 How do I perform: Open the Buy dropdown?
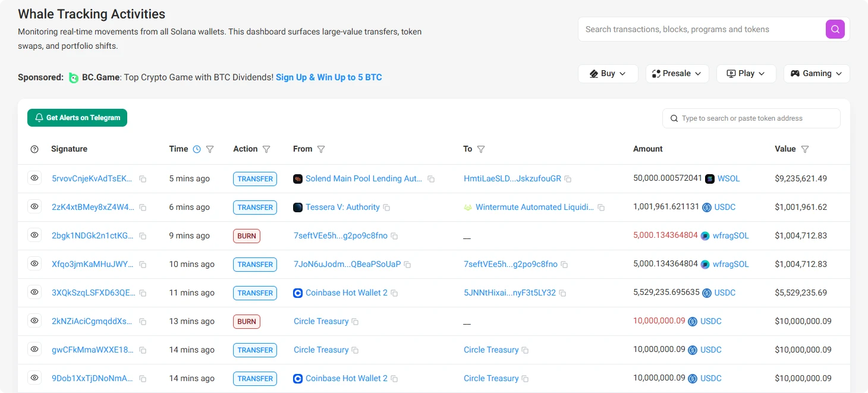point(608,73)
